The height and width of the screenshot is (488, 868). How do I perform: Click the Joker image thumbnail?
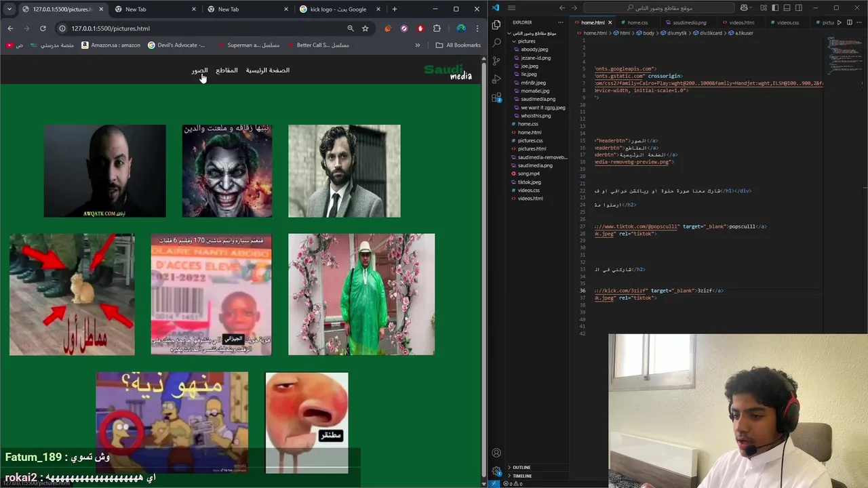pos(227,171)
